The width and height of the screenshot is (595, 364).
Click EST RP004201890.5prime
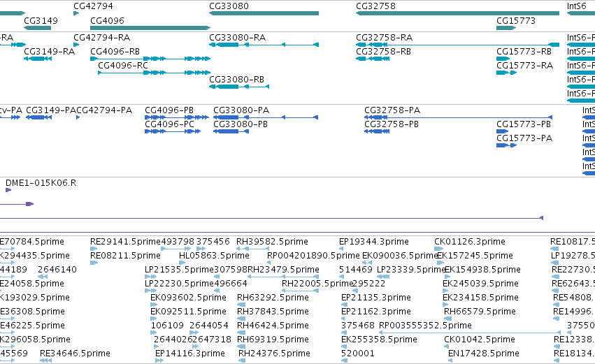point(313,256)
